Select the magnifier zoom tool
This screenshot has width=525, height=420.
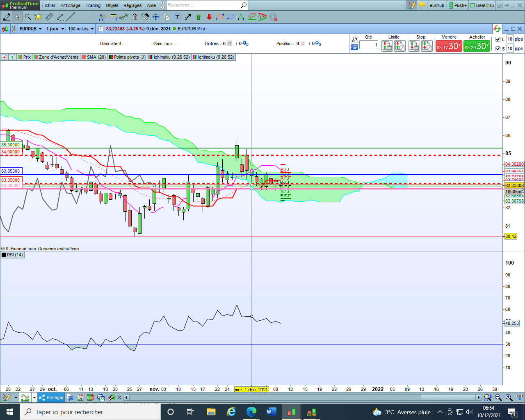pos(27,17)
